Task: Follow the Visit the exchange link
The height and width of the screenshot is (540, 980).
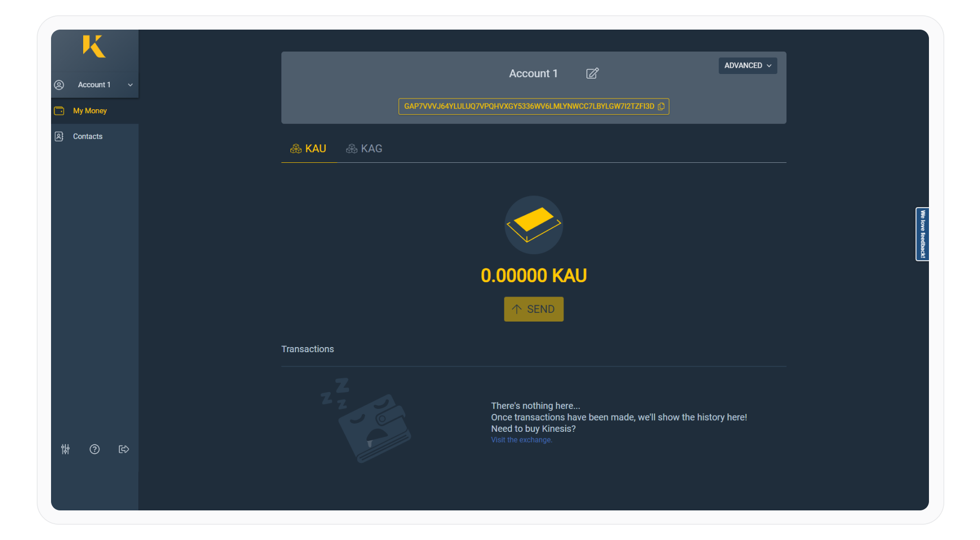Action: [521, 440]
